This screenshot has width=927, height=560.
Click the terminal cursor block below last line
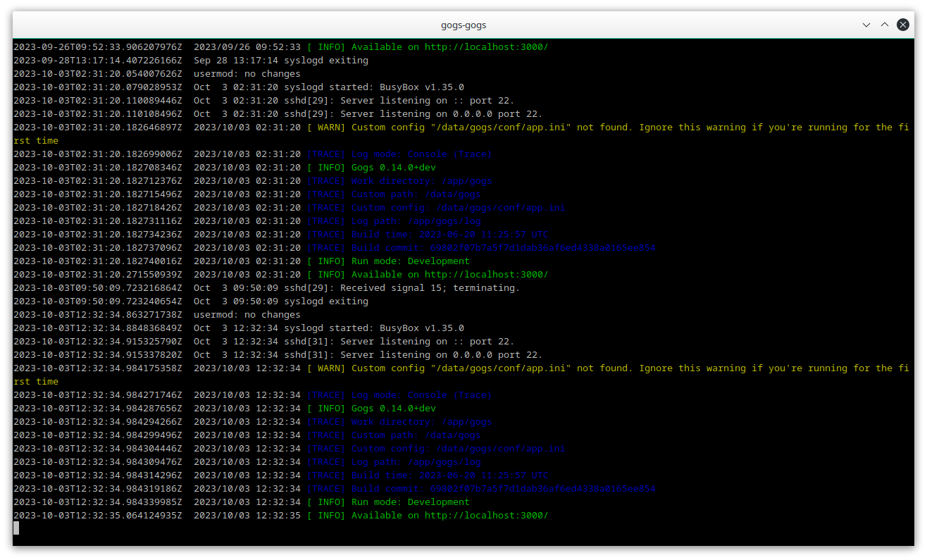pyautogui.click(x=16, y=528)
